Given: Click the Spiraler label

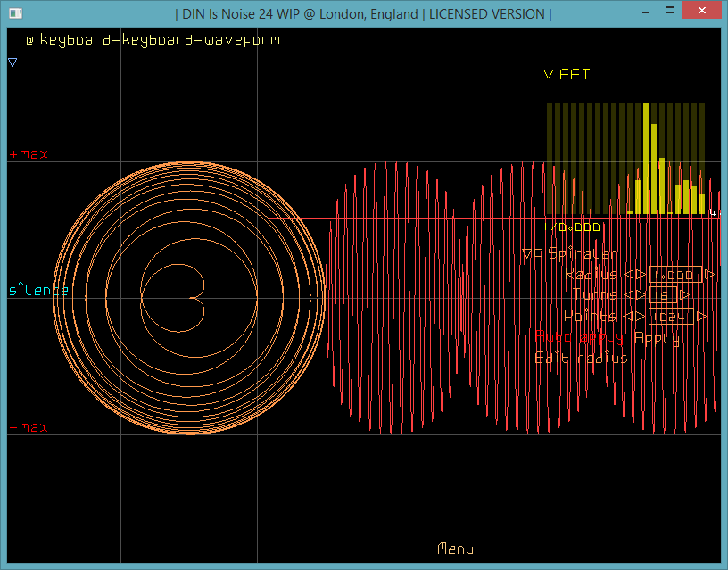Looking at the screenshot, I should tap(582, 253).
